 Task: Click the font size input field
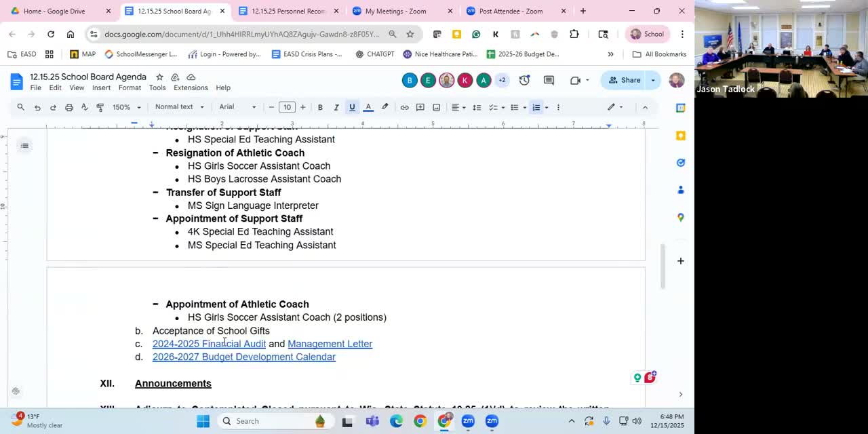coord(287,107)
